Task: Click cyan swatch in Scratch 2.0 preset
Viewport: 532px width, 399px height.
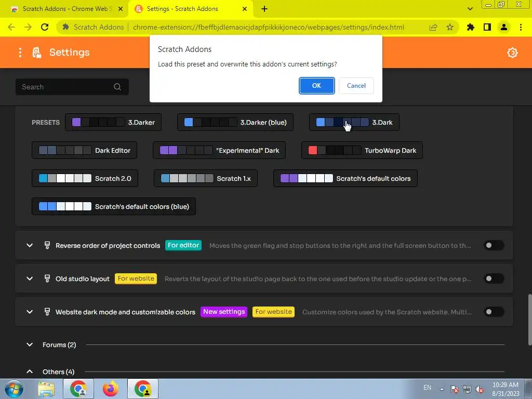Action: click(x=43, y=179)
